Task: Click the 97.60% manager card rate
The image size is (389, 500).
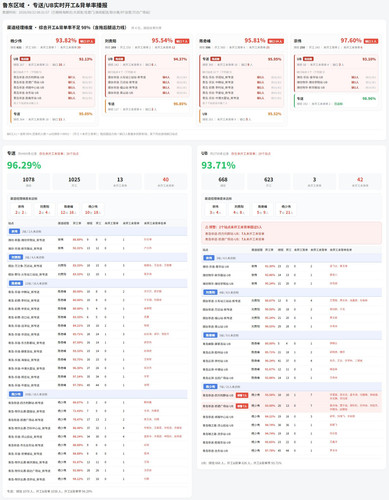Action: [x=351, y=40]
